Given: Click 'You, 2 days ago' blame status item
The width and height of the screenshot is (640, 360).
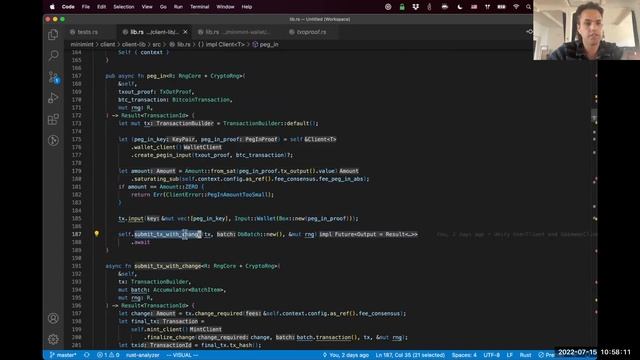Looking at the screenshot, I should pyautogui.click(x=346, y=355).
